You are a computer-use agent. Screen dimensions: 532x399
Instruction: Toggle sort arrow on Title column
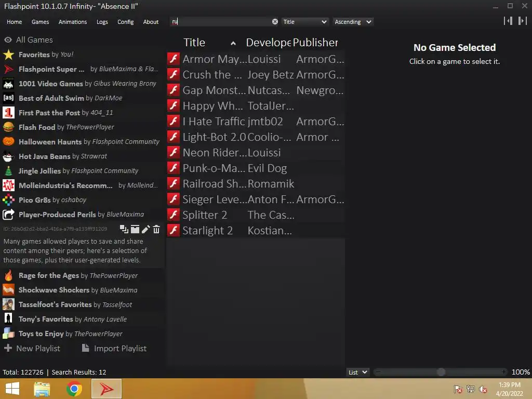coord(233,43)
